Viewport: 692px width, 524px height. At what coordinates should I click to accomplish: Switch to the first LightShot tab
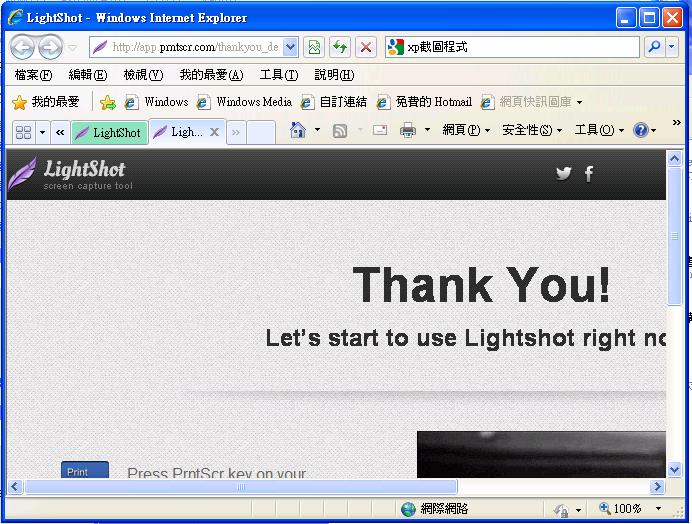click(x=109, y=132)
